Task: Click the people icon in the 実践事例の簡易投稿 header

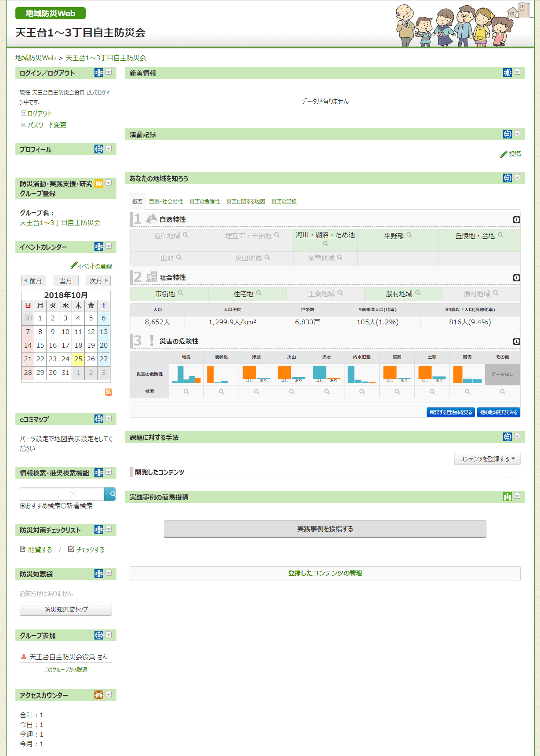Action: tap(507, 497)
